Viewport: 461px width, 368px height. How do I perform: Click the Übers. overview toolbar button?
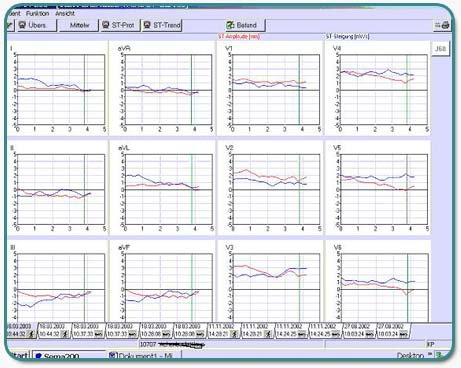pos(36,25)
